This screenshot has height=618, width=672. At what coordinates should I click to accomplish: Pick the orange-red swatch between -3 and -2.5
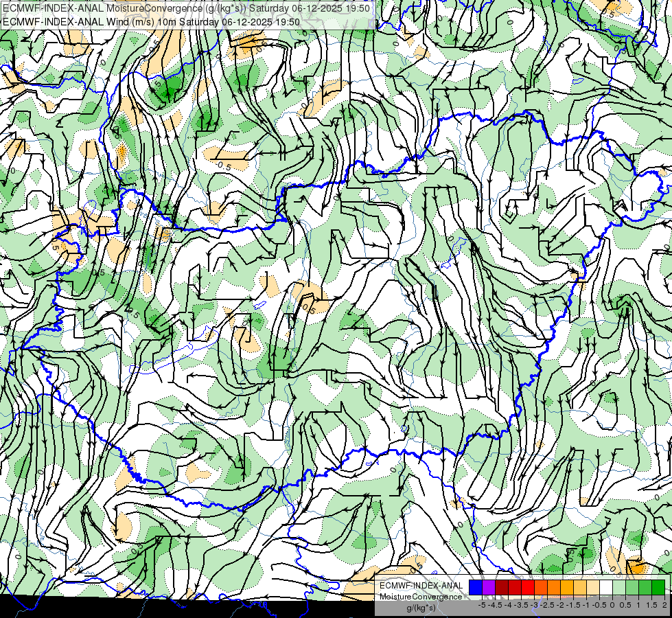click(541, 587)
